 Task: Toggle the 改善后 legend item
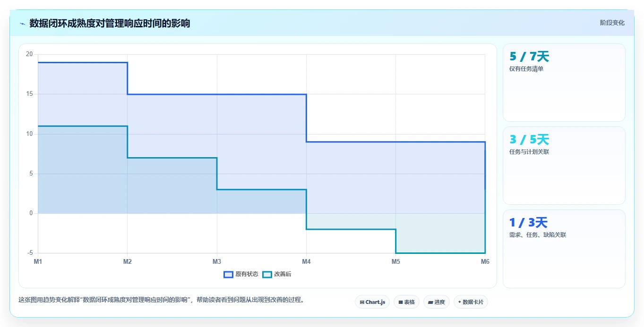click(277, 274)
